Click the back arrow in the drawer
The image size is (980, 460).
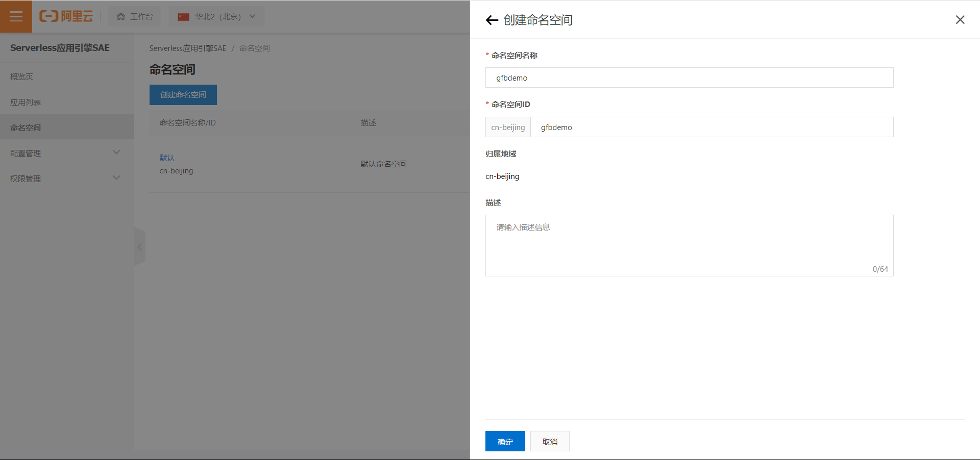pos(491,20)
